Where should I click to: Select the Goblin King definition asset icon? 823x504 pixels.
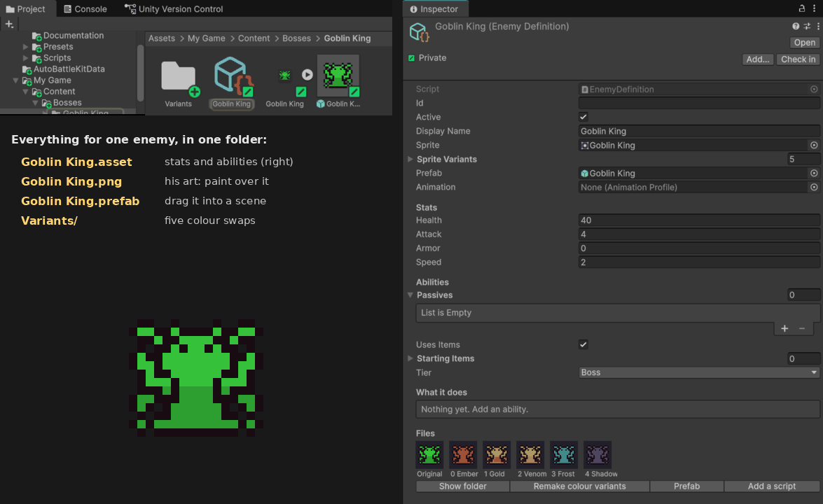click(x=231, y=77)
